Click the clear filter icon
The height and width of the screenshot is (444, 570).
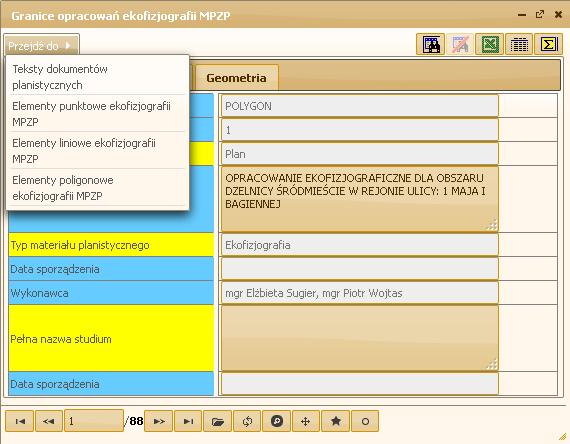[x=460, y=45]
